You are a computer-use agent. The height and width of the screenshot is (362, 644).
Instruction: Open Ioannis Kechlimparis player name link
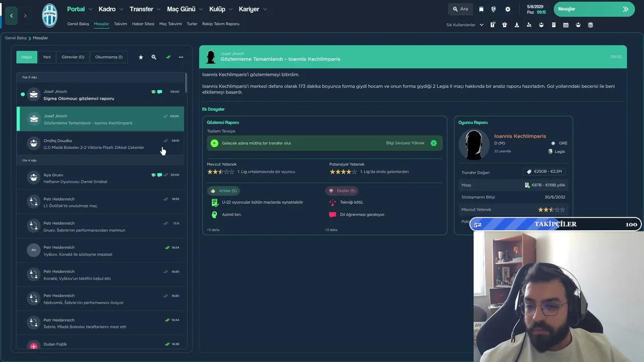pyautogui.click(x=520, y=136)
